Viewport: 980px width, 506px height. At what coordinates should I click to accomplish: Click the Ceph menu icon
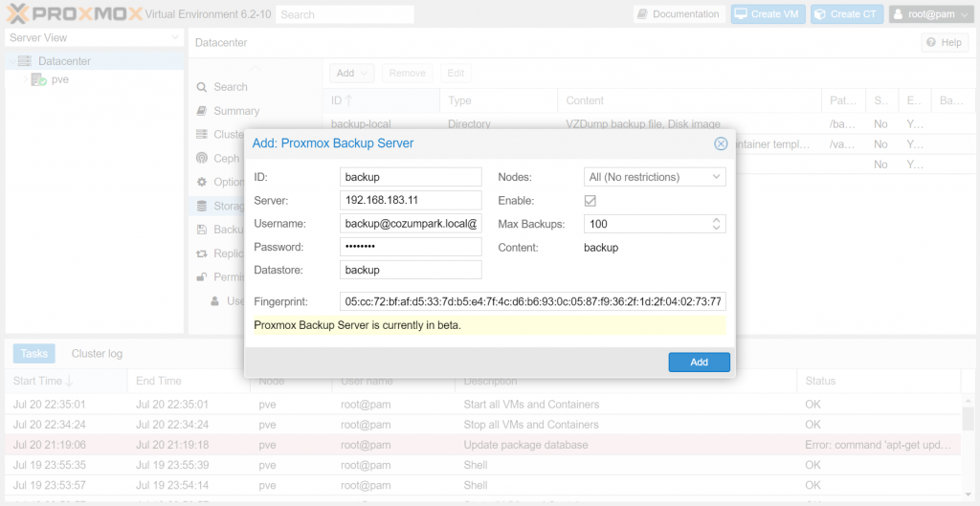pyautogui.click(x=202, y=158)
